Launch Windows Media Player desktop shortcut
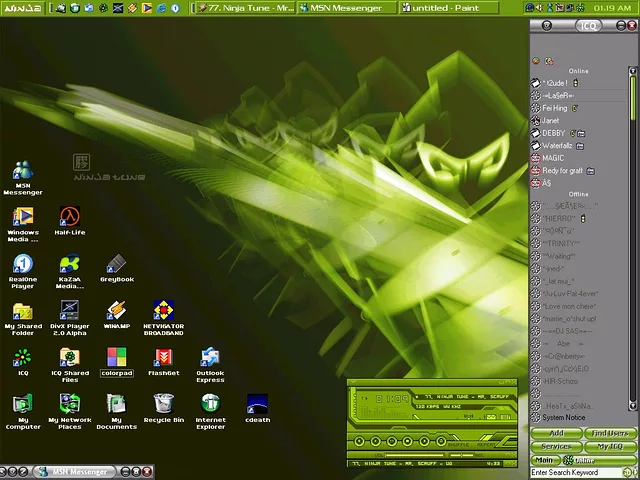The height and width of the screenshot is (480, 640). click(23, 224)
